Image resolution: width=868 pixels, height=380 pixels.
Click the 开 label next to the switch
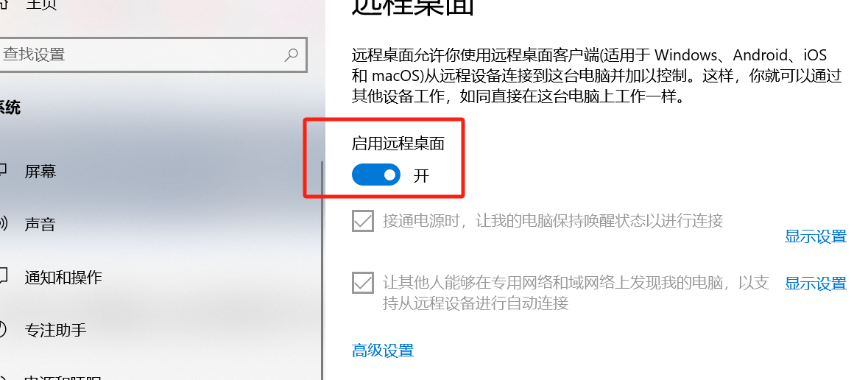point(422,175)
